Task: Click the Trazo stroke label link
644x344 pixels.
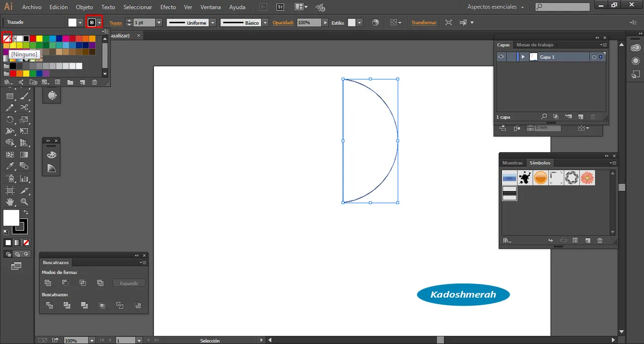Action: pyautogui.click(x=116, y=23)
